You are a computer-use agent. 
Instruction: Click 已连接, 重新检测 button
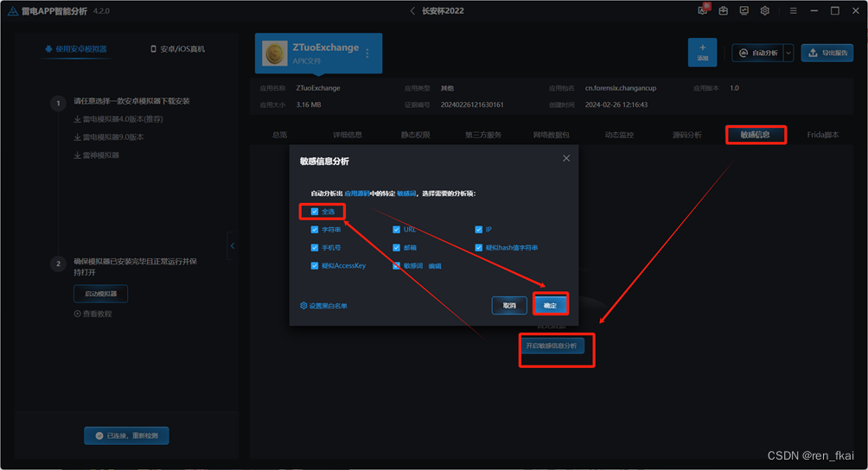point(127,435)
